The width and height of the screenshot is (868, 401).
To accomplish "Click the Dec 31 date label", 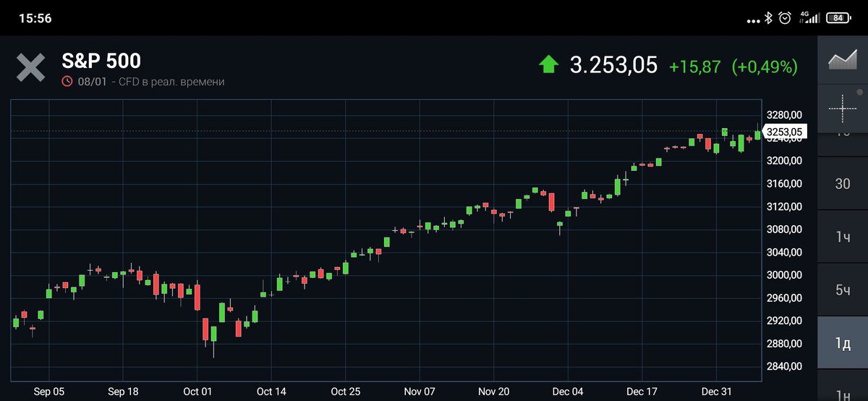I will pos(716,391).
